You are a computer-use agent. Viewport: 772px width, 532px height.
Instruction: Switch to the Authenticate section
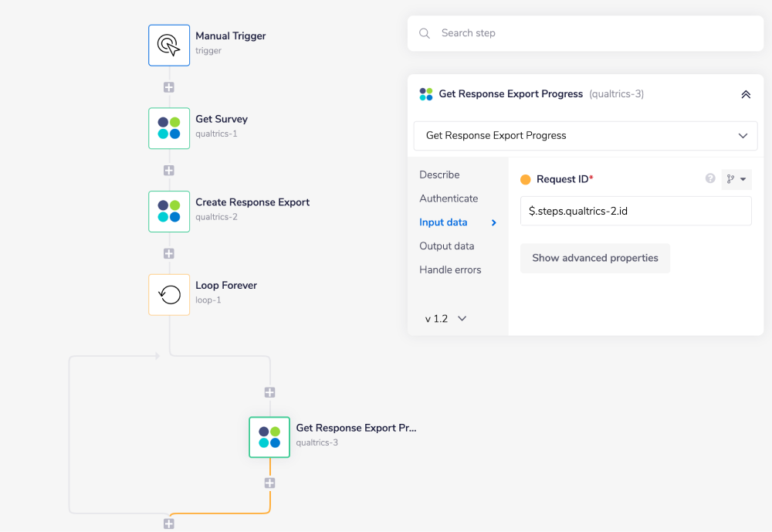449,198
